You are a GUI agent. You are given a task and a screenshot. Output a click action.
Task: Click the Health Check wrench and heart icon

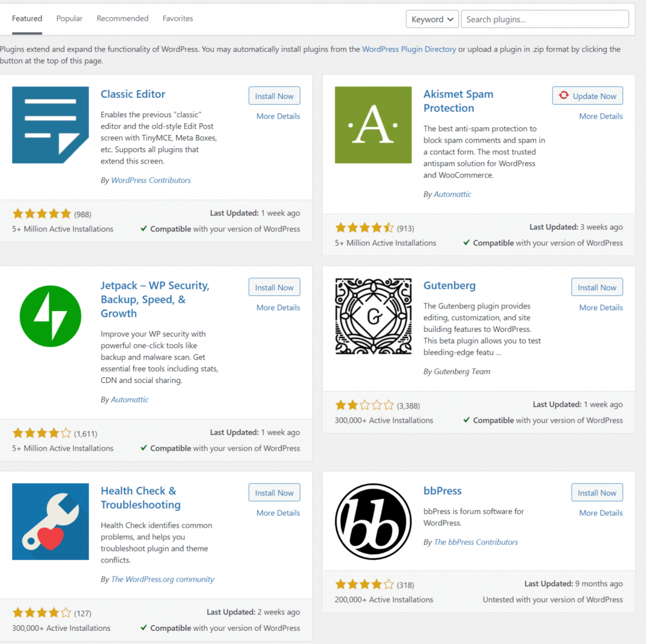pos(50,521)
